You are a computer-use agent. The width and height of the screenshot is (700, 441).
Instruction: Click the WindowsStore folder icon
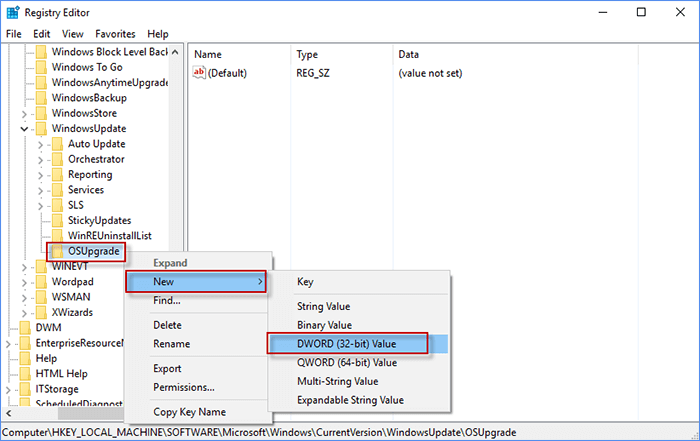pyautogui.click(x=41, y=114)
